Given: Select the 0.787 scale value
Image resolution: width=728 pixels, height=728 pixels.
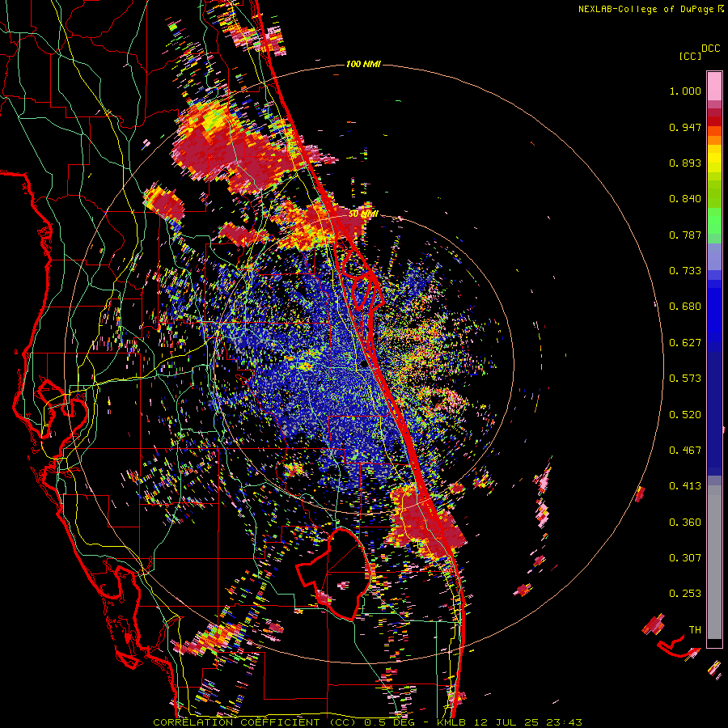Looking at the screenshot, I should pos(685,235).
